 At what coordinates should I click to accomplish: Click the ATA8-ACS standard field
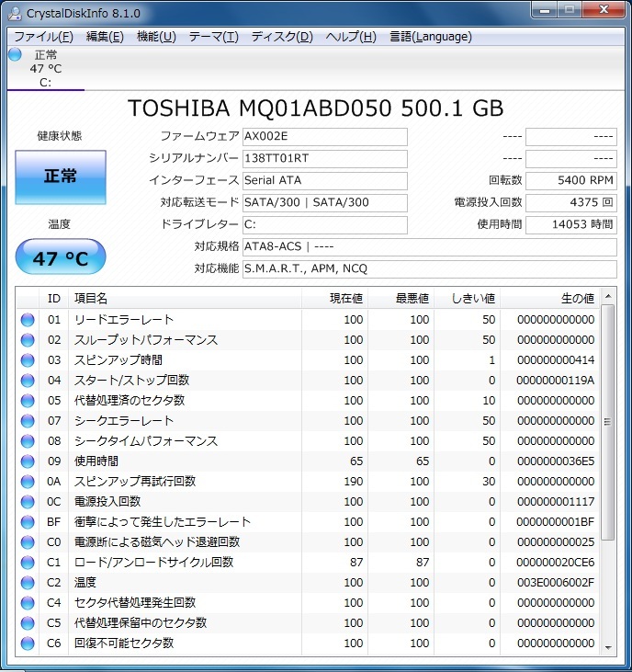(430, 247)
